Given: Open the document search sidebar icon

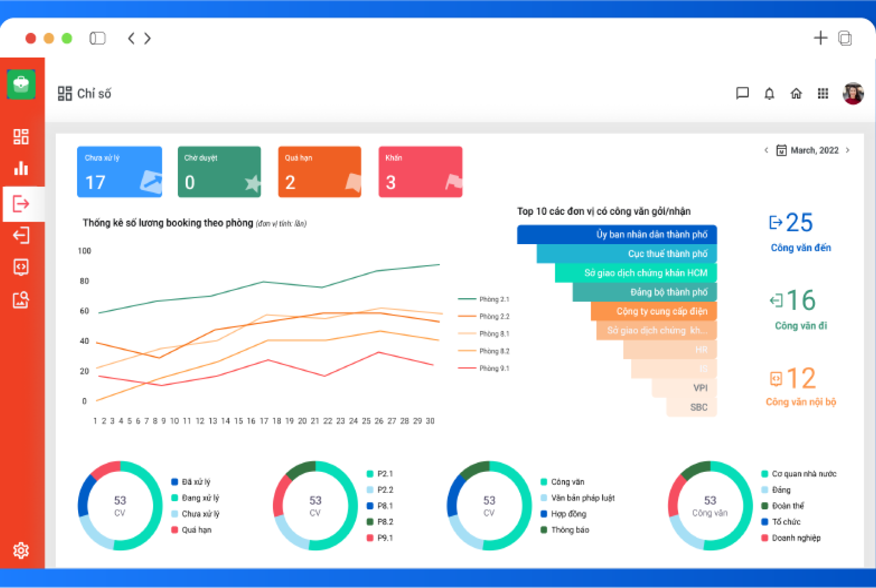Looking at the screenshot, I should pos(21,300).
